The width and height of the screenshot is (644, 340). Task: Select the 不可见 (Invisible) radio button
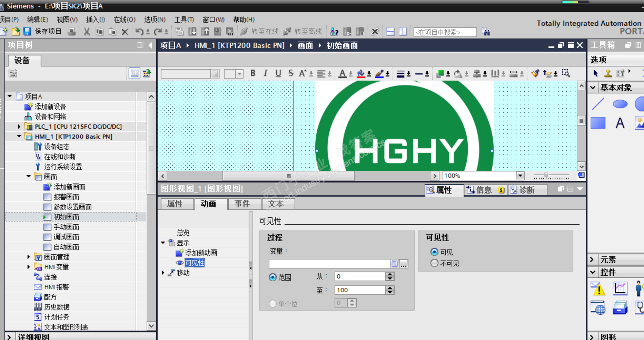(434, 263)
